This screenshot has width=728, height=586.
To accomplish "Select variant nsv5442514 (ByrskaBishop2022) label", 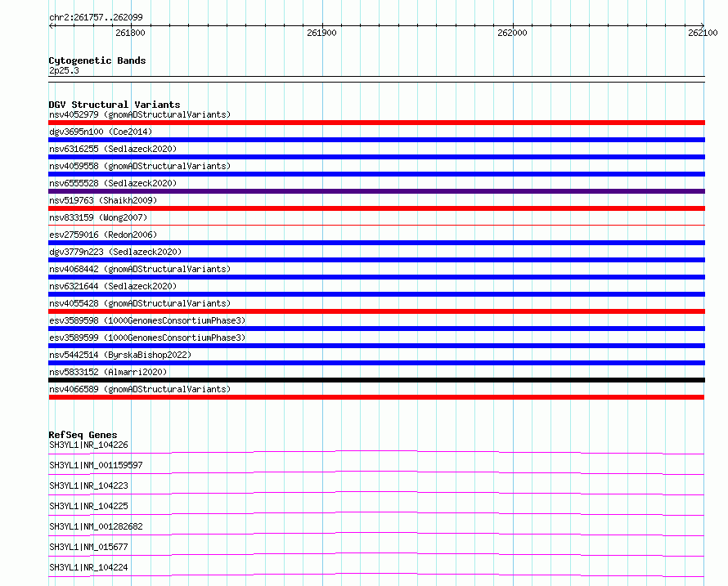I will pos(120,355).
